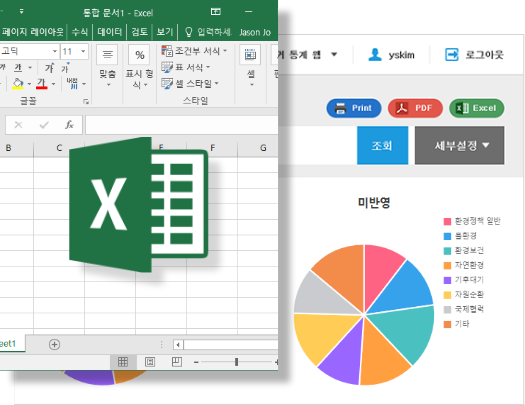Add a new sheet with plus icon
This screenshot has height=405, width=525.
pos(54,344)
